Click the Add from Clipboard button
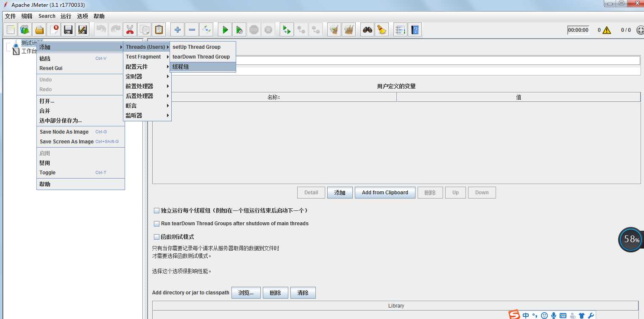Image resolution: width=644 pixels, height=319 pixels. pyautogui.click(x=385, y=193)
